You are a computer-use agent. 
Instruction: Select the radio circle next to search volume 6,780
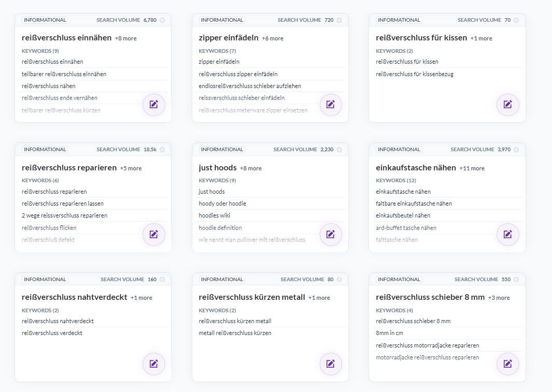(162, 20)
